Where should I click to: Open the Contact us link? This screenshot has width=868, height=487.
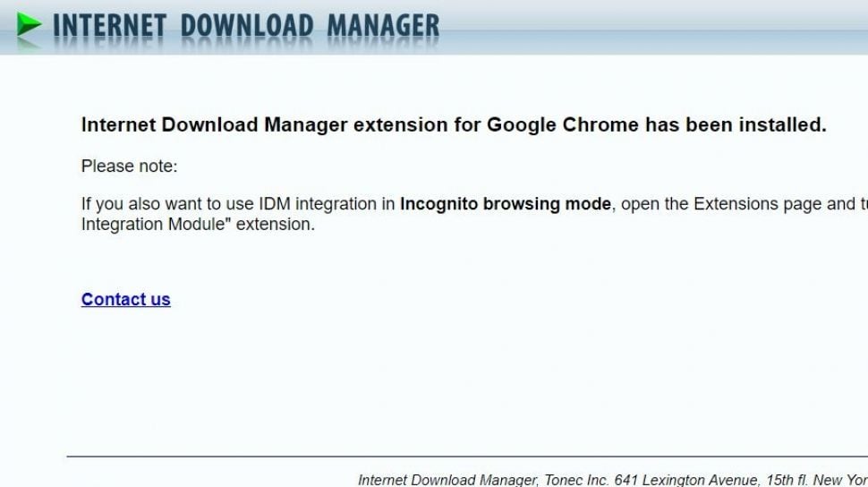(x=125, y=299)
